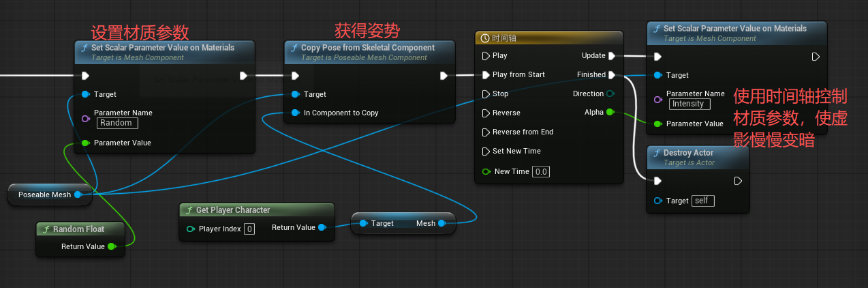
Task: Click the function icon of Get Player Character
Action: pyautogui.click(x=189, y=210)
